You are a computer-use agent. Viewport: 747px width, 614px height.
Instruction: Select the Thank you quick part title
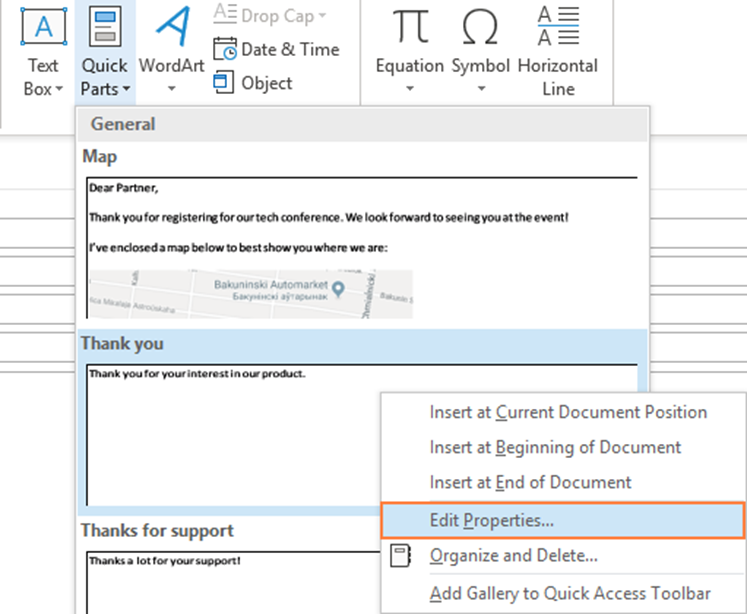point(122,343)
